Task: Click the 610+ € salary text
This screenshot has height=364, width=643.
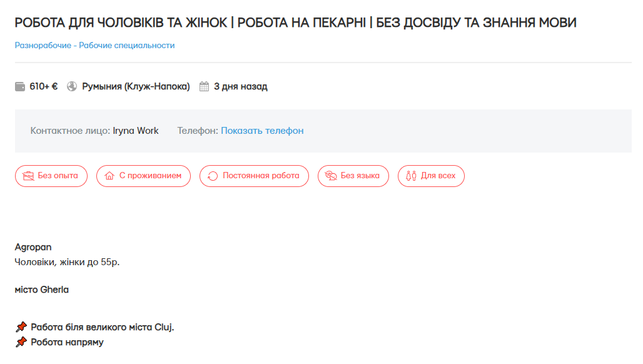Action: [x=44, y=87]
